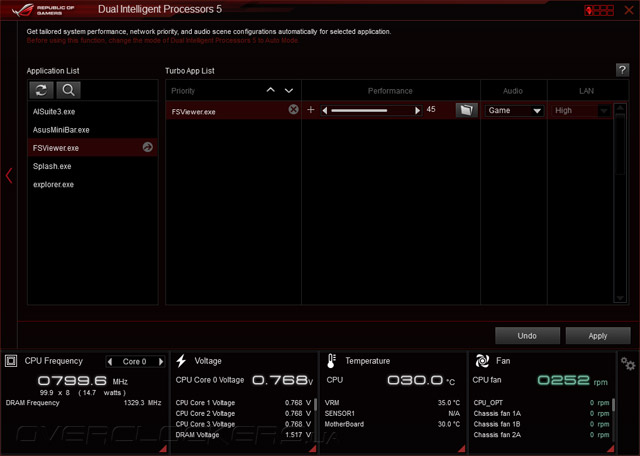640x456 pixels.
Task: Click the DRAM Frequency value 1329.3 MHz
Action: 142,403
